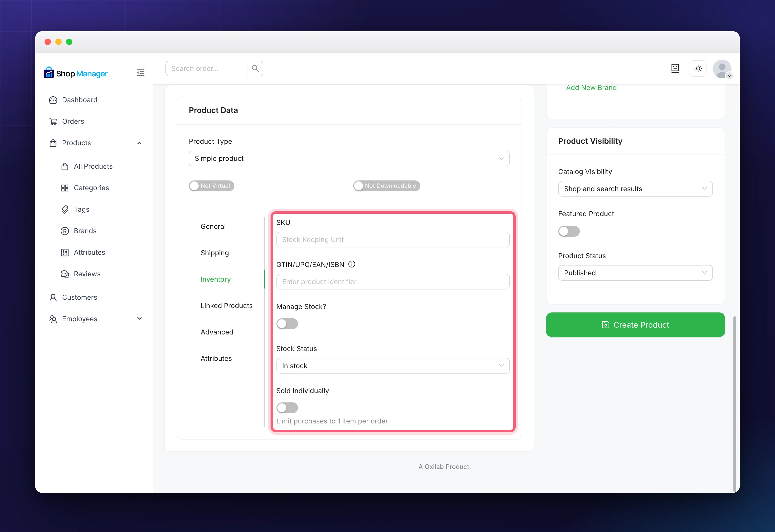Click the search magnifier icon
Screen dimensions: 775x532
(255, 68)
